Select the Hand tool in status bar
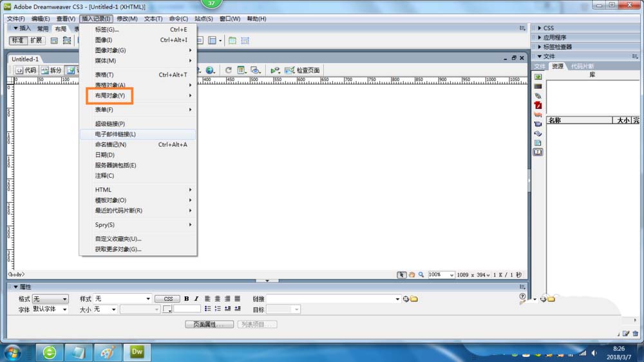The height and width of the screenshot is (362, 644). tap(412, 275)
